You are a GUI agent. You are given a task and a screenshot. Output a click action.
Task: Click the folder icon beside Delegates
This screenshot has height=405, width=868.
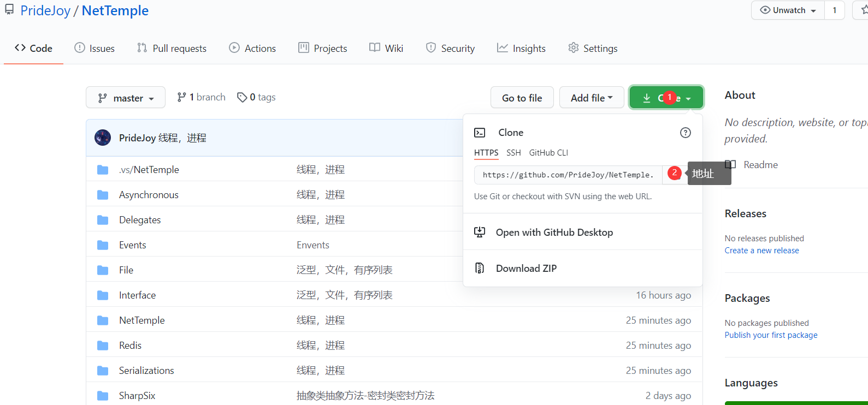(x=103, y=220)
